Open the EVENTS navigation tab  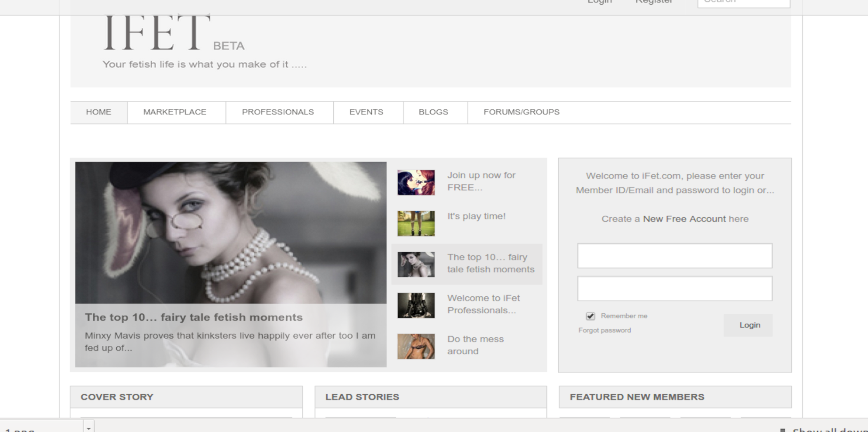[x=366, y=112]
